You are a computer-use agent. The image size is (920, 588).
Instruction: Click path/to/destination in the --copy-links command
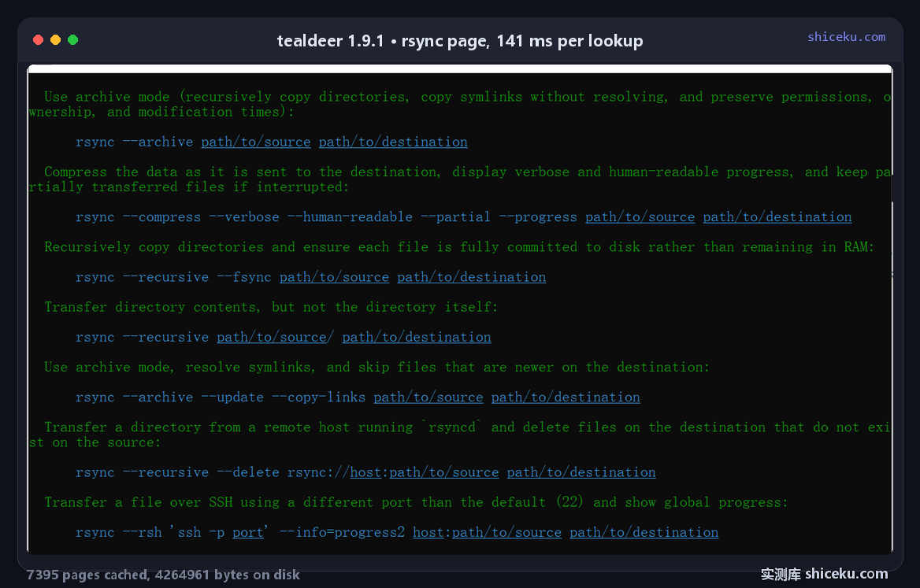click(566, 397)
